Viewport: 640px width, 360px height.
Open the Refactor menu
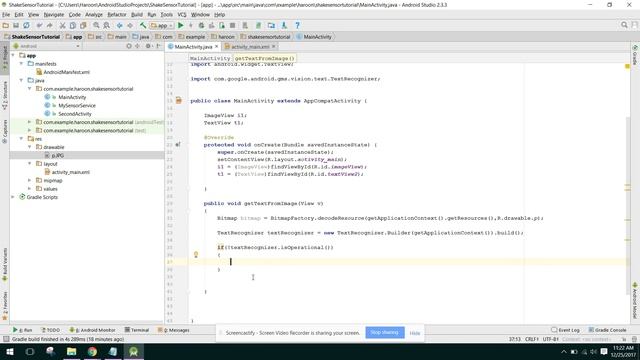pos(117,15)
